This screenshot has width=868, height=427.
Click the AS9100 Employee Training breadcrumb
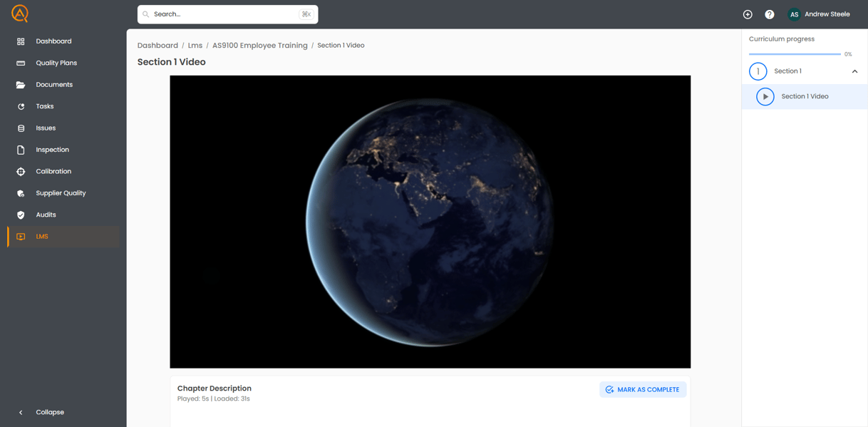[x=259, y=46]
